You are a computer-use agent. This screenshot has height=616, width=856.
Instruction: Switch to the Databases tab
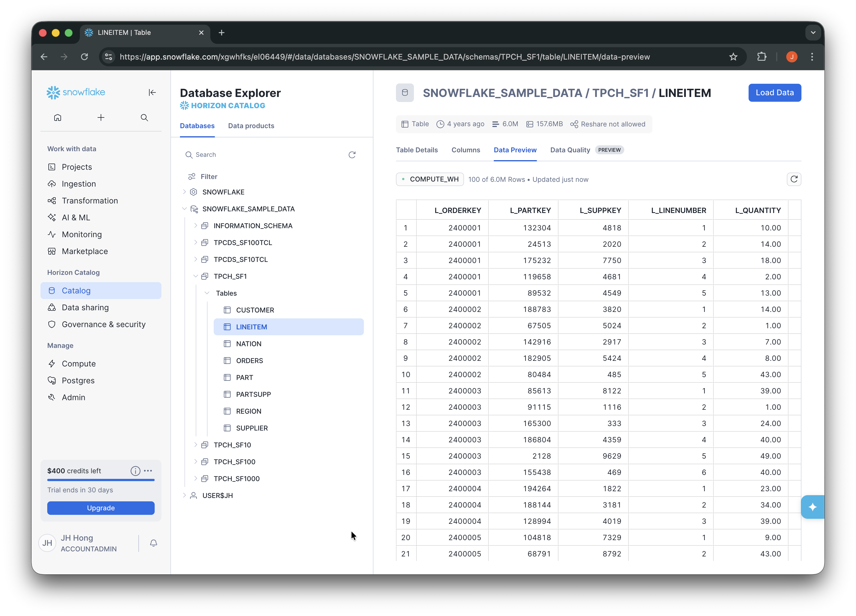(197, 126)
